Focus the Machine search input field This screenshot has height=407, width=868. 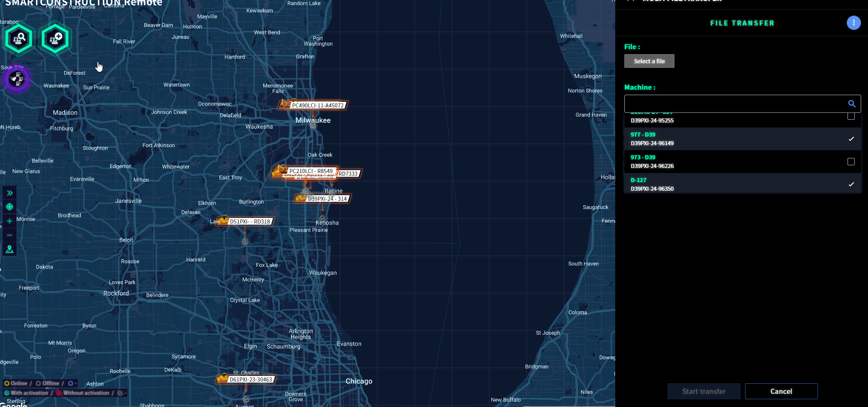tap(733, 104)
